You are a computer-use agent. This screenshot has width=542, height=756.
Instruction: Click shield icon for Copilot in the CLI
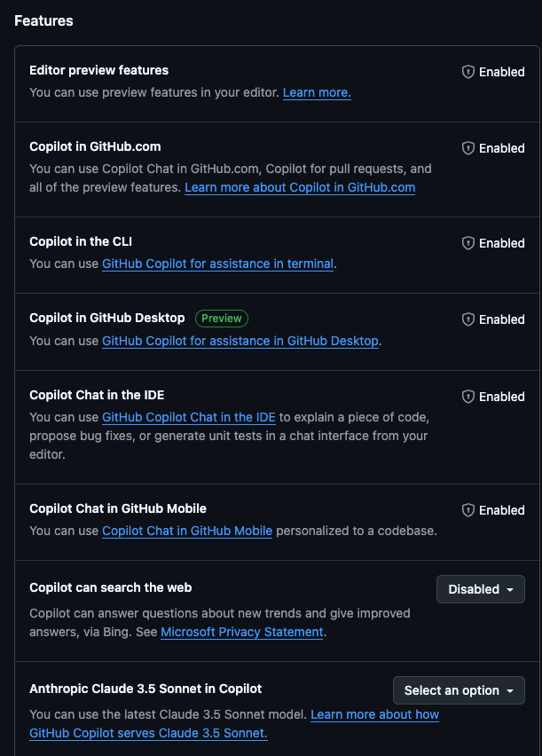coord(468,243)
